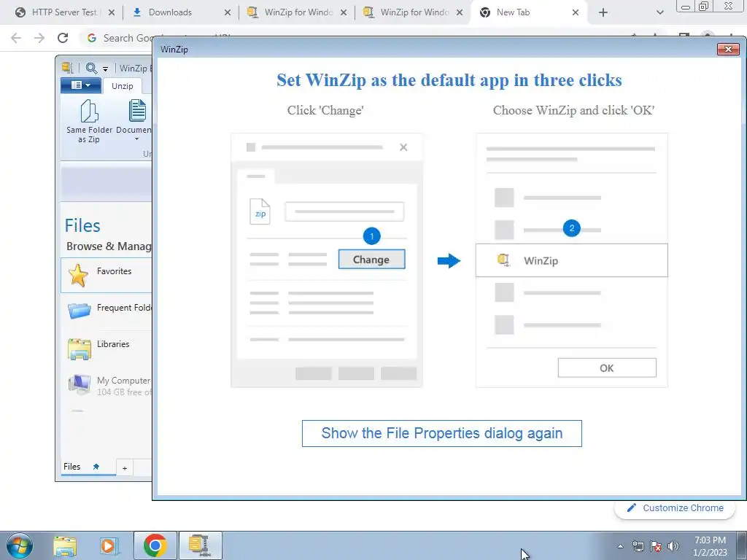The height and width of the screenshot is (560, 747).
Task: Select Favorites in the Files pane
Action: (x=107, y=275)
